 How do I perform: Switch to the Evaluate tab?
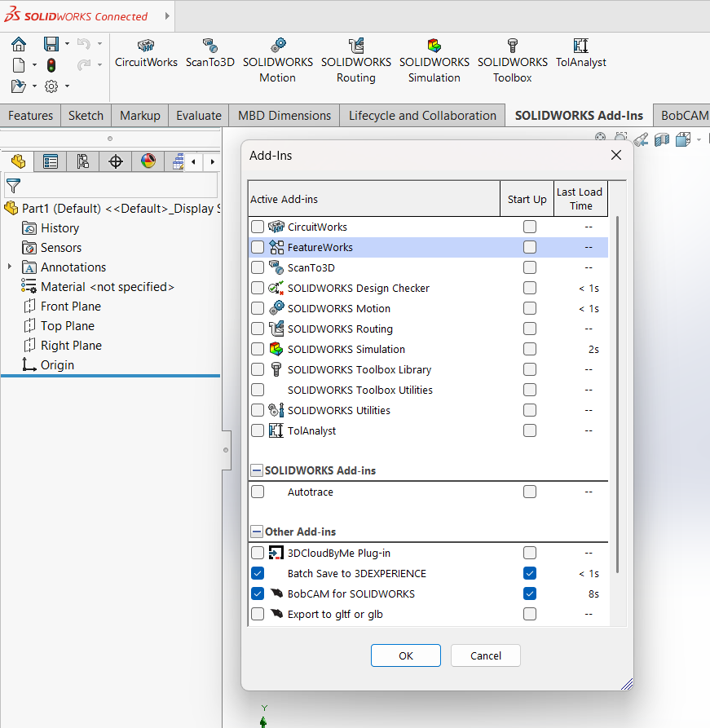199,116
